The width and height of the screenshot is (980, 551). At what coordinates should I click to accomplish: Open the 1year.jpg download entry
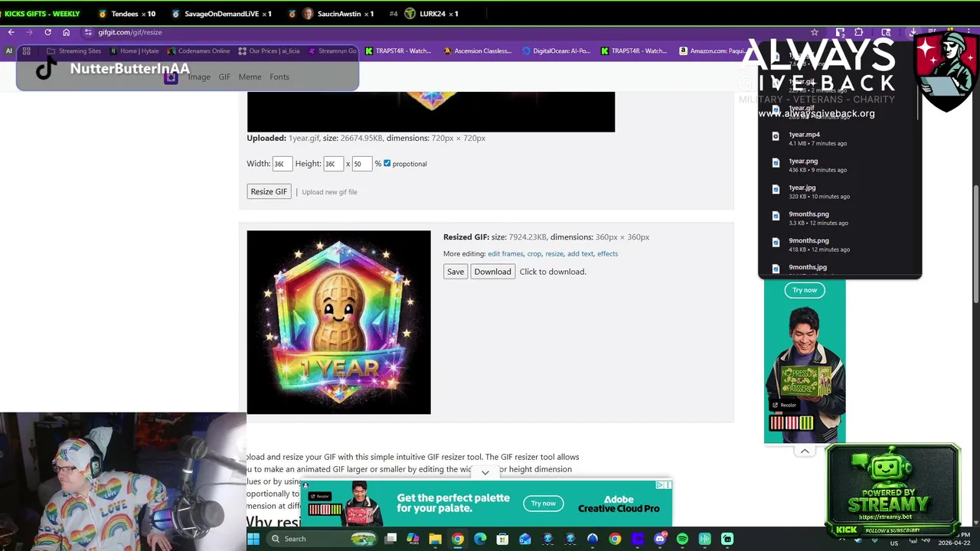pos(840,191)
